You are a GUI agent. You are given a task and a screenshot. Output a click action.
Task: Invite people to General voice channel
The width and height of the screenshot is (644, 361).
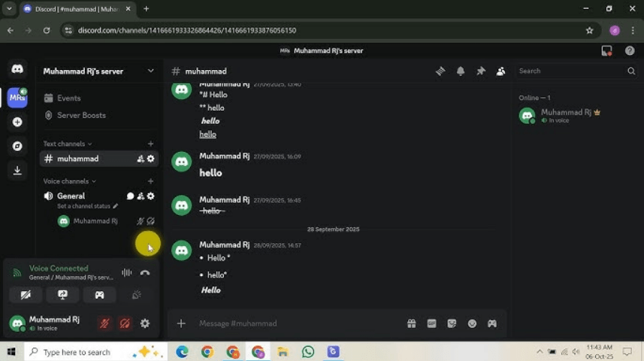point(141,196)
